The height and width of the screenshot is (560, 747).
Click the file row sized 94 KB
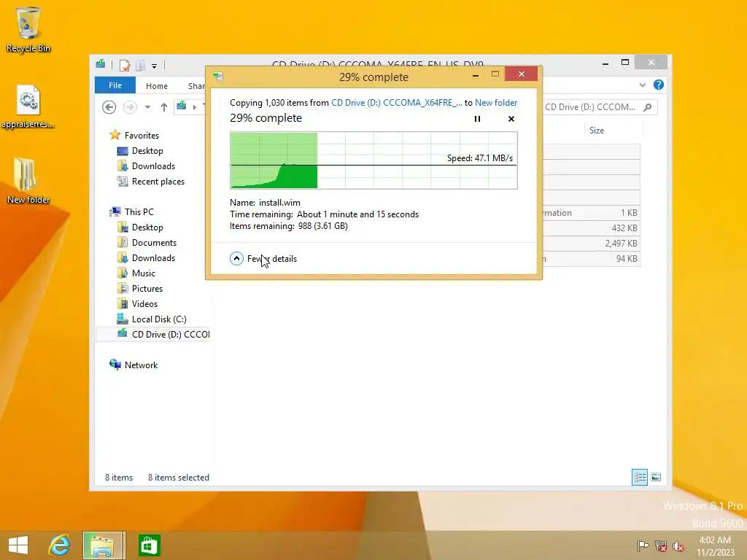click(591, 259)
